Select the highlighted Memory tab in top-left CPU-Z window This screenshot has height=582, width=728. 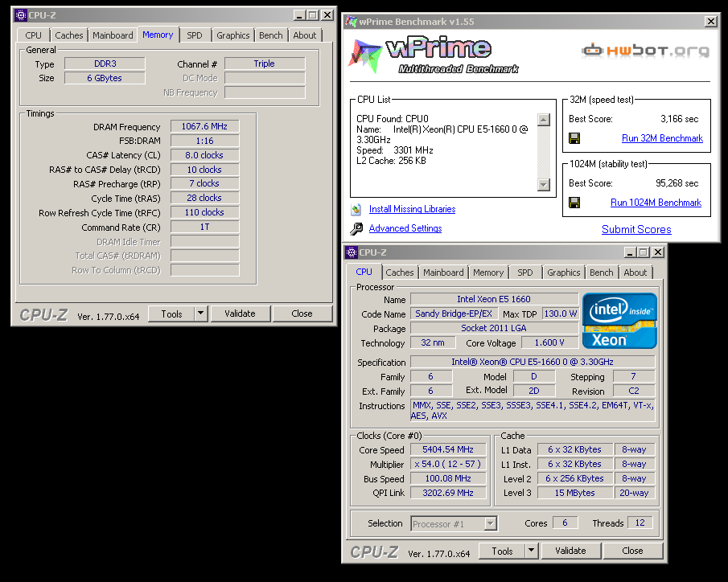[158, 35]
